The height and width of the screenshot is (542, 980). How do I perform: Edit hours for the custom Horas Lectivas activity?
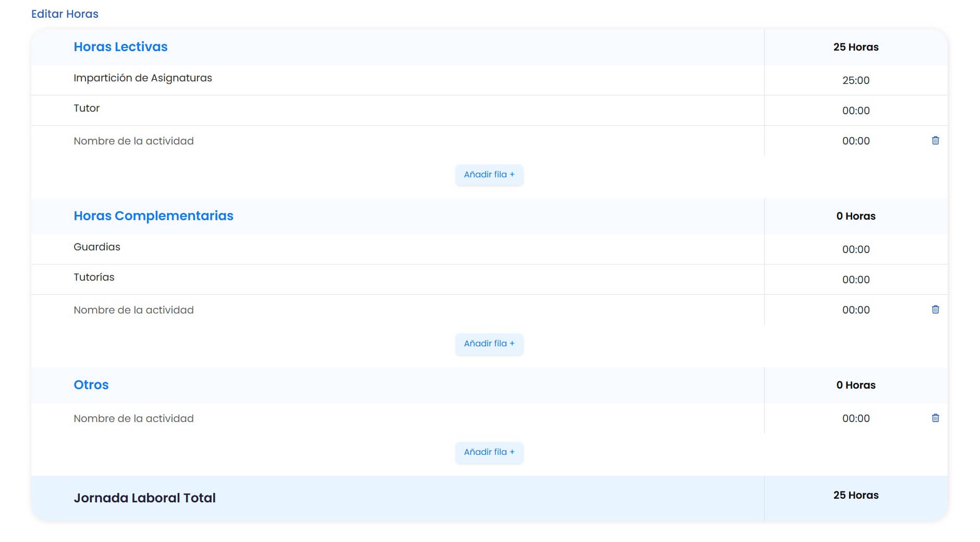point(856,141)
